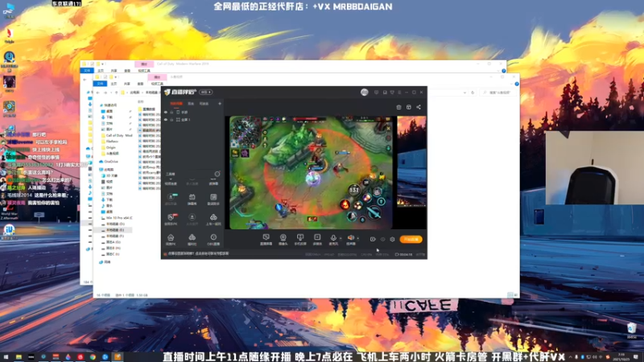Viewport: 644px width, 362px height.
Task: Click the message icon in title bar
Action: [x=376, y=93]
